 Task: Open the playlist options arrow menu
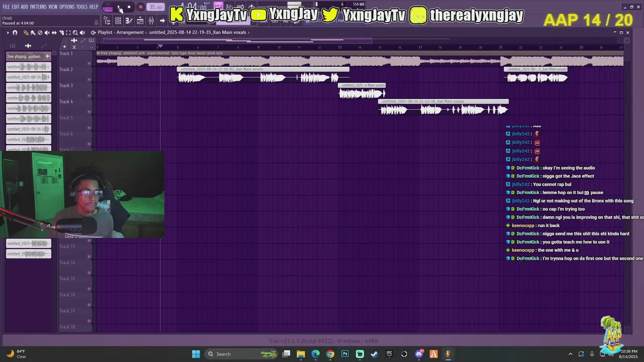[x=8, y=33]
